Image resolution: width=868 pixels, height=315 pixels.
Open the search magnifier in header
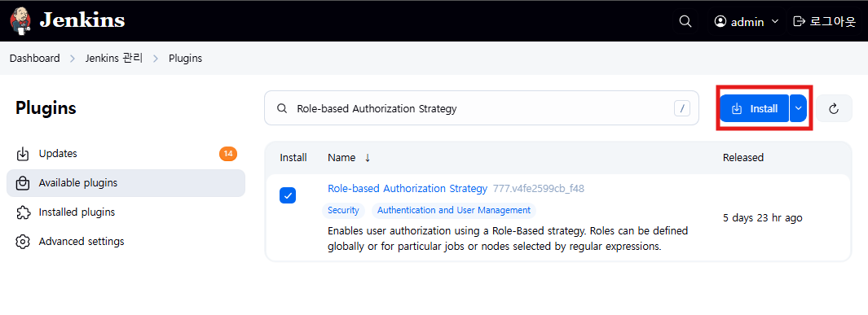(x=685, y=21)
